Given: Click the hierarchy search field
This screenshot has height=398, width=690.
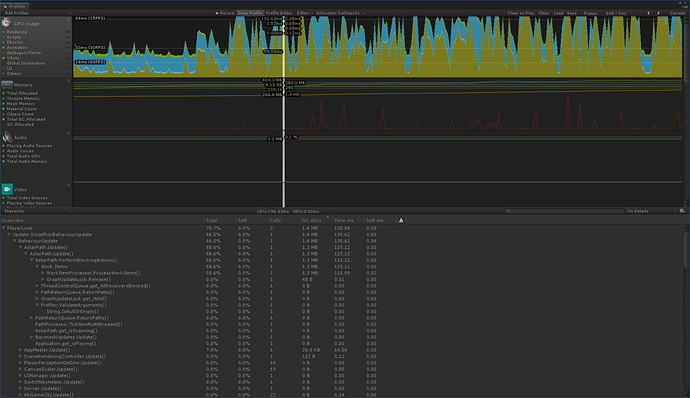Looking at the screenshot, I should click(x=565, y=211).
